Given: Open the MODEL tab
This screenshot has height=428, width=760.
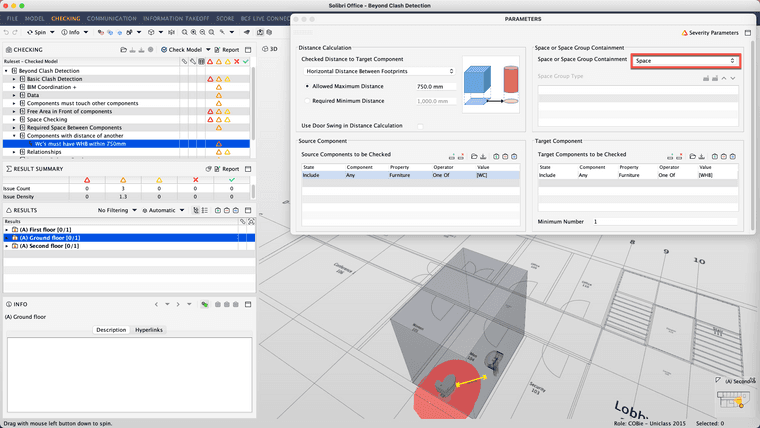Looking at the screenshot, I should coord(34,18).
